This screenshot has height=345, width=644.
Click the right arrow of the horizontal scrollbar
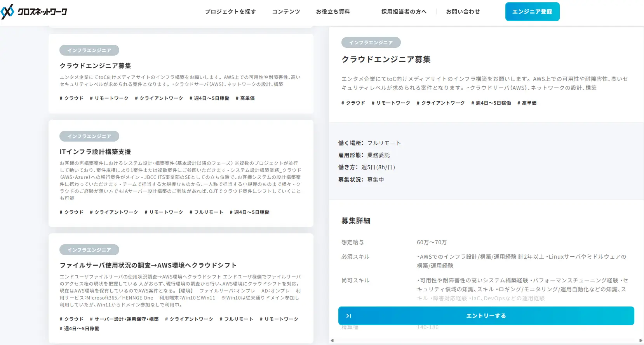(641, 341)
